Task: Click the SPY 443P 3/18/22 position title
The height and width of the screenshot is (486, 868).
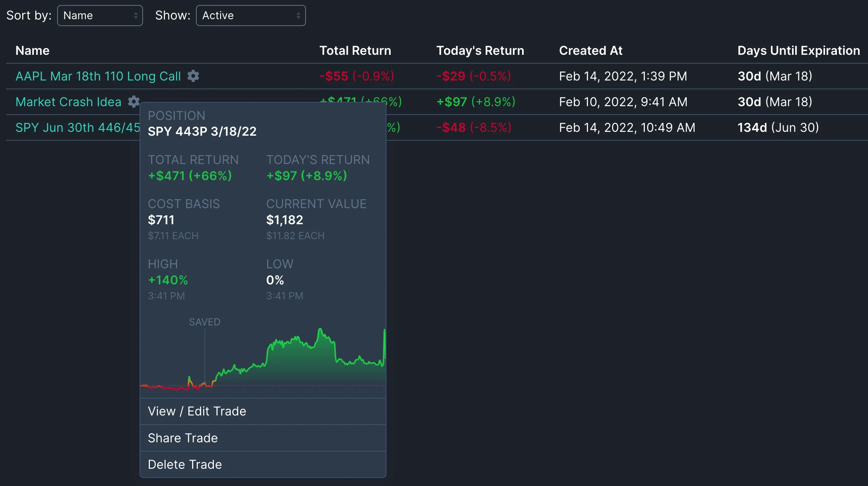Action: coord(202,131)
